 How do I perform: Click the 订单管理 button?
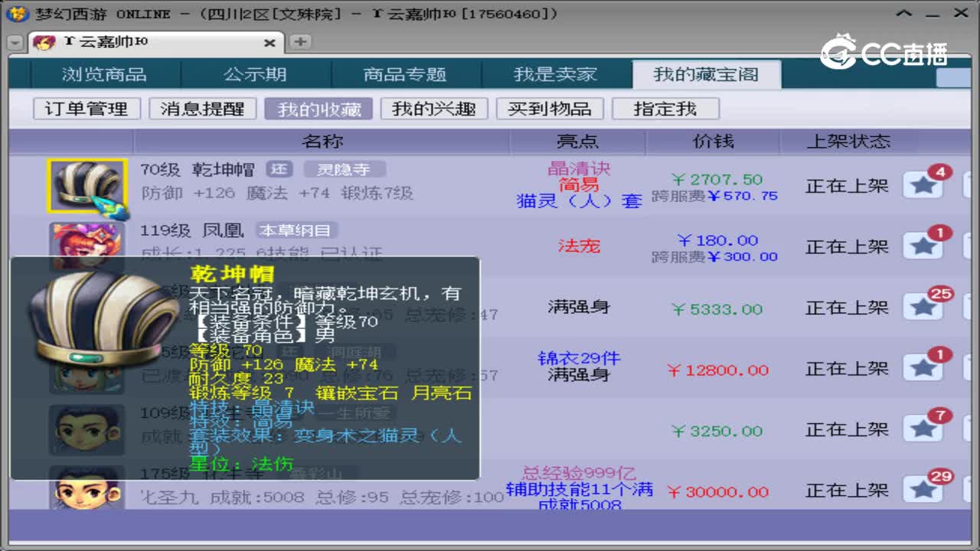[87, 109]
